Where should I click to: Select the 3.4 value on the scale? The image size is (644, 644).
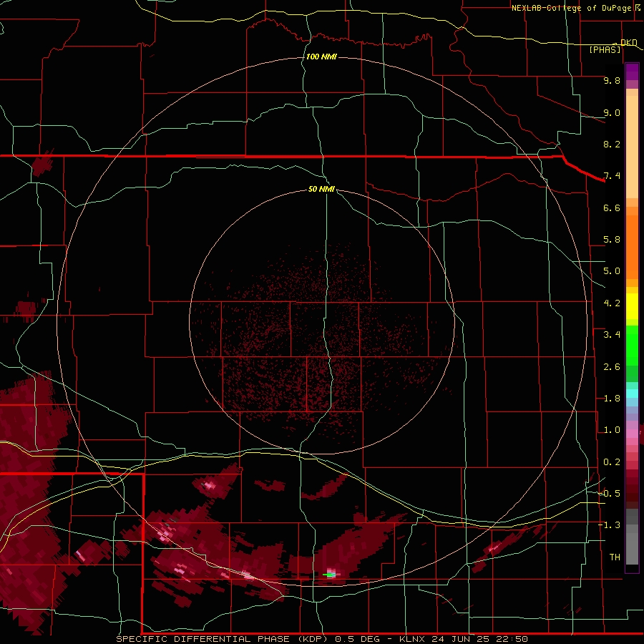tap(612, 335)
